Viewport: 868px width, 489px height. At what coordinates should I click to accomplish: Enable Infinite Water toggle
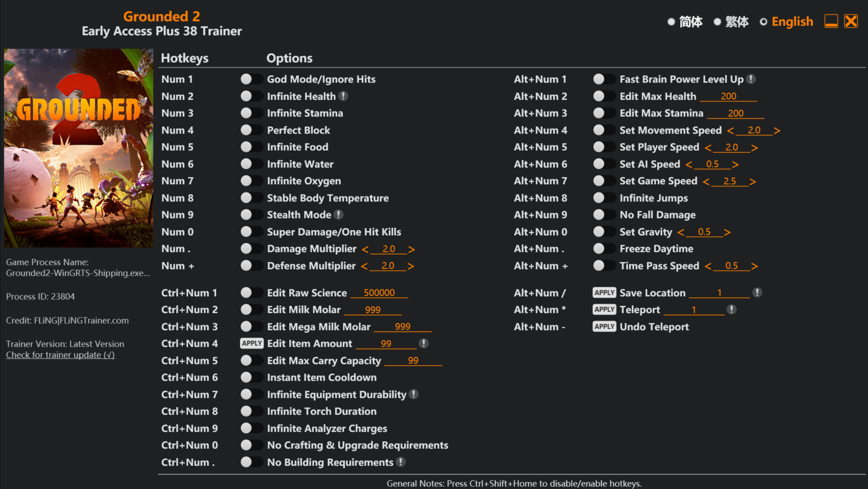[x=252, y=164]
